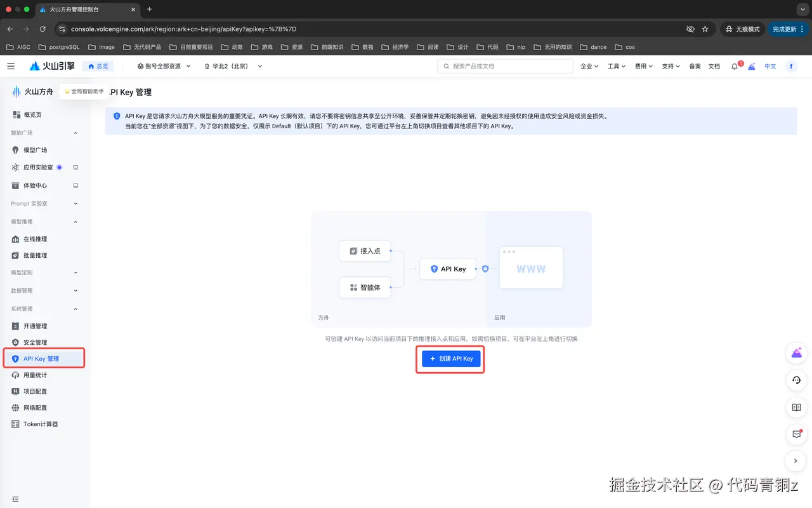Focus the 搜索产品或文档 search field
Viewport: 812px width, 508px height.
click(506, 66)
